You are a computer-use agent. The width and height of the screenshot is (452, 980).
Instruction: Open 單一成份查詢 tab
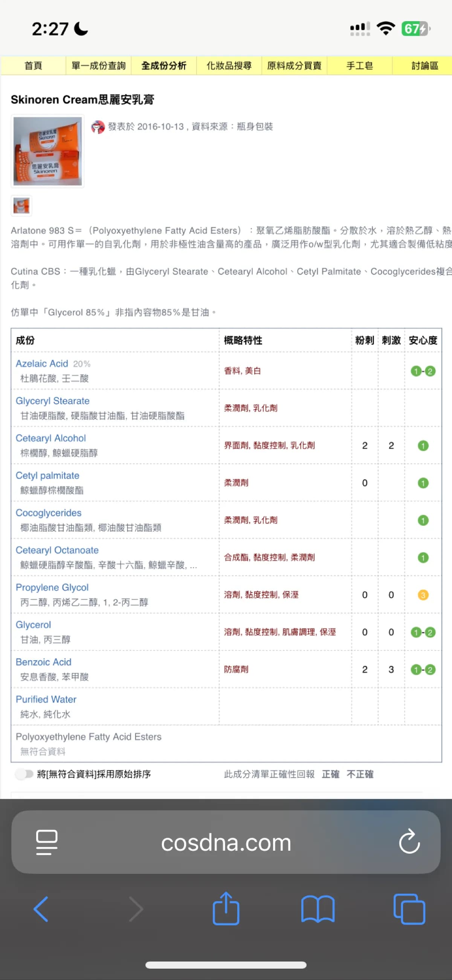point(98,66)
